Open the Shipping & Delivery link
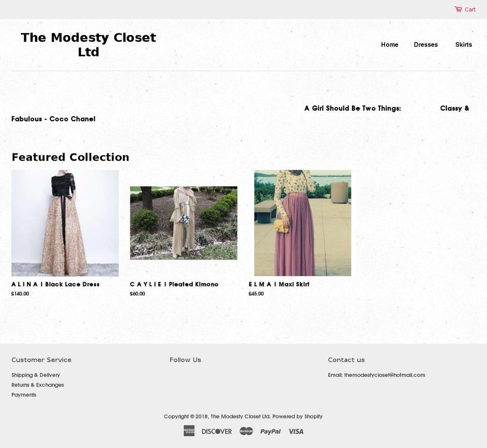Viewport: 487px width, 448px height. pyautogui.click(x=36, y=375)
